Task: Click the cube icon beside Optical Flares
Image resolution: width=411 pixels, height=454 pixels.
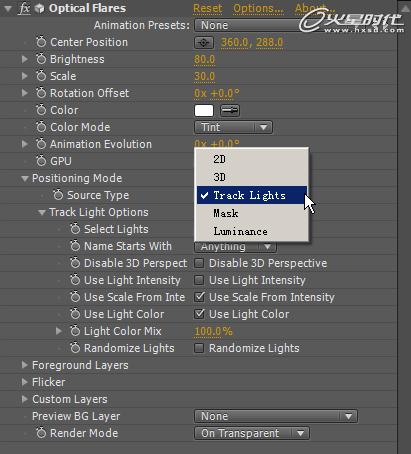Action: (x=39, y=8)
